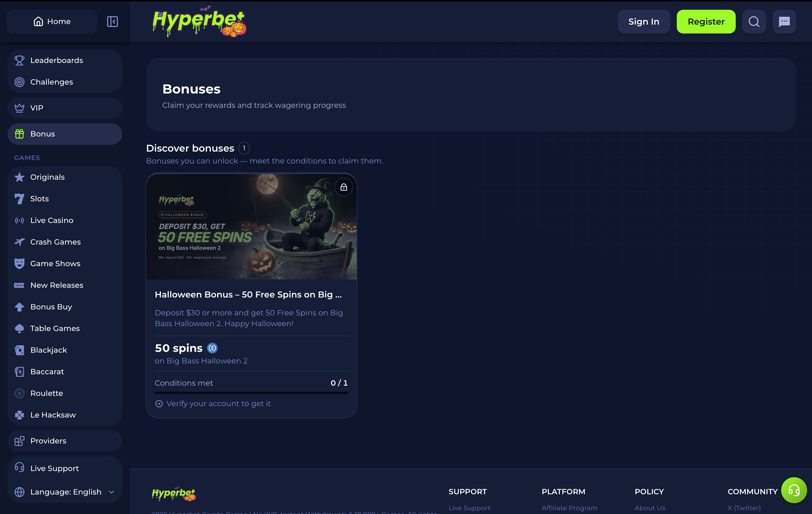The image size is (812, 514).
Task: Open the Providers page
Action: pyautogui.click(x=65, y=441)
